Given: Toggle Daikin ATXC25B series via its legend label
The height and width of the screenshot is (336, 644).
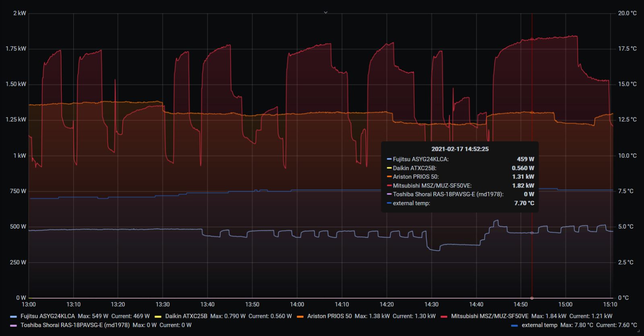Looking at the screenshot, I should click(x=186, y=316).
